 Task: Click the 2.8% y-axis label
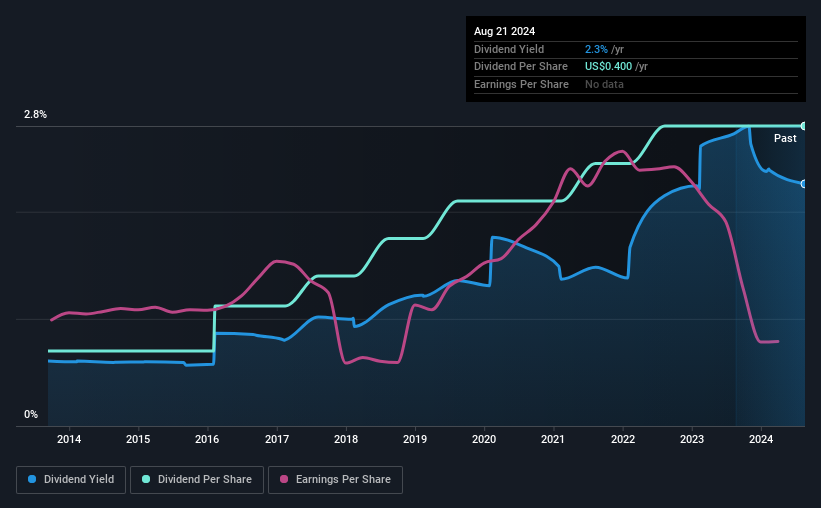pos(35,114)
